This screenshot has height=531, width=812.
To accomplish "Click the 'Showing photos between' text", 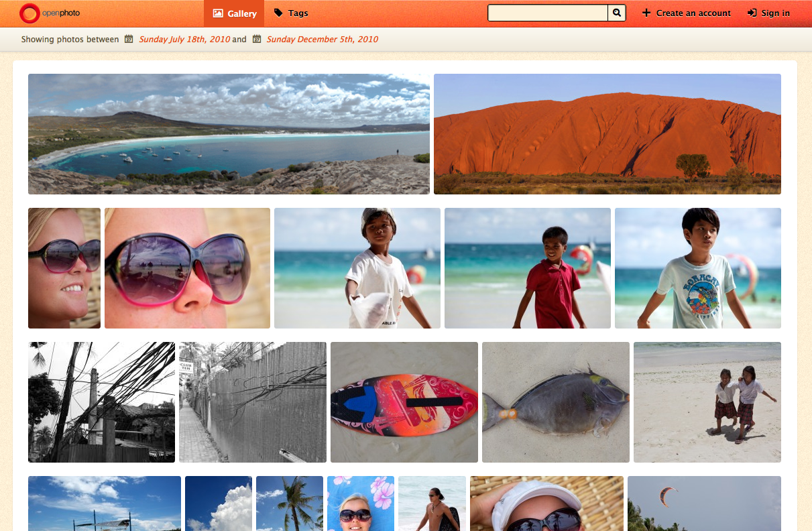I will click(70, 40).
